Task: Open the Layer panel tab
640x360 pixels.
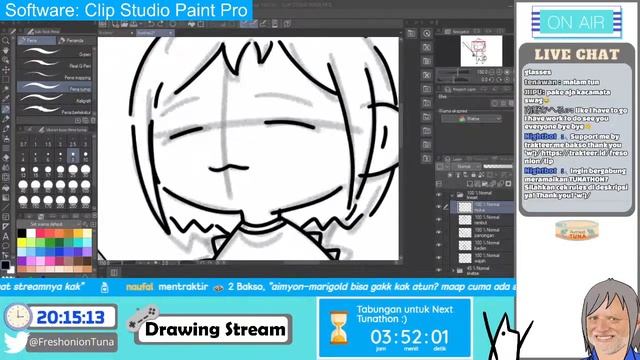Action: pyautogui.click(x=454, y=159)
